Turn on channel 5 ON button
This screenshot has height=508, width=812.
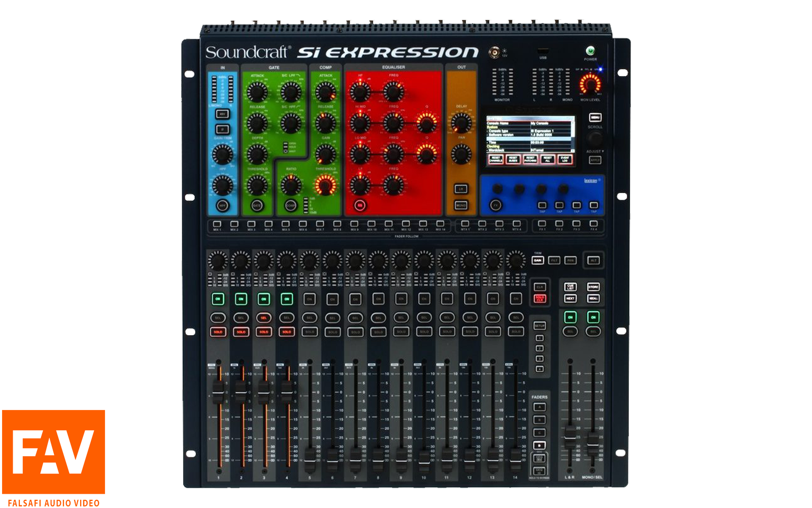click(310, 299)
